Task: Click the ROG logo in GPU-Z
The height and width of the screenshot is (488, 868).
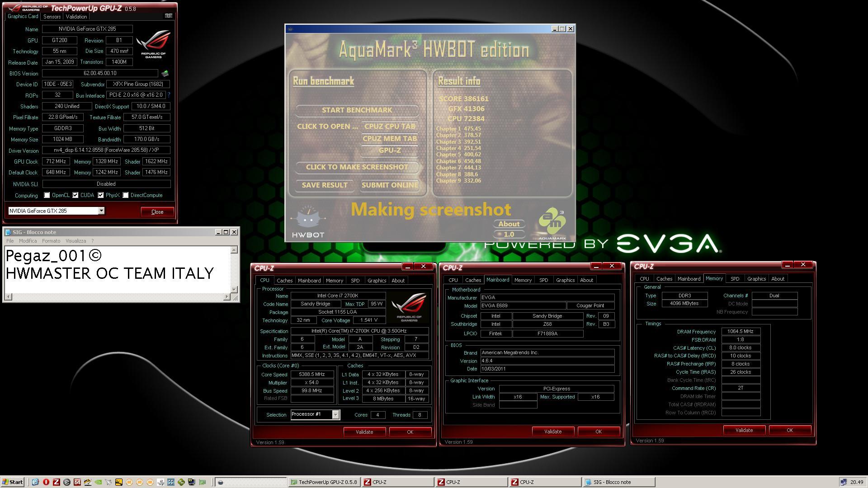Action: [154, 44]
